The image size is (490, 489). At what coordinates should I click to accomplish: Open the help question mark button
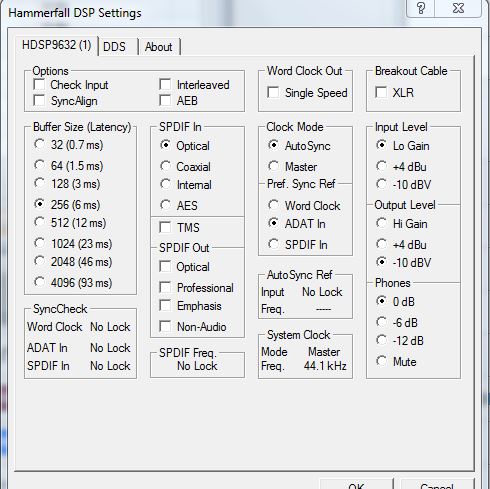421,8
